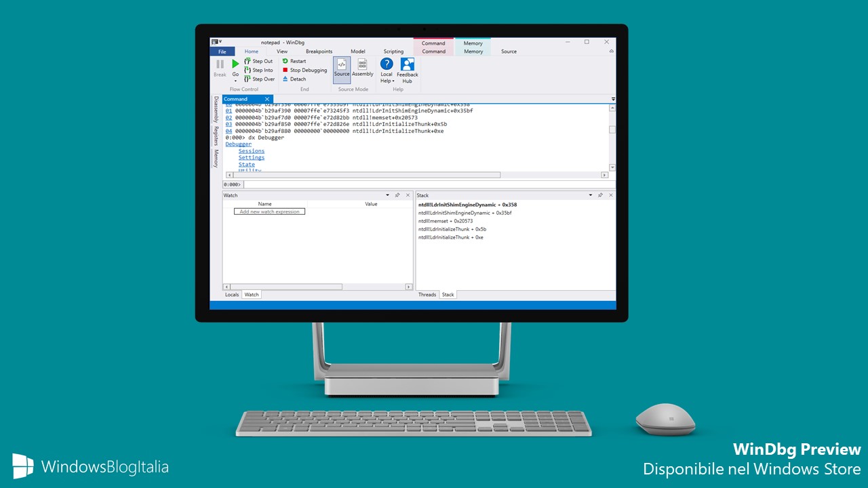Open the Disassembly side tab

(x=216, y=109)
